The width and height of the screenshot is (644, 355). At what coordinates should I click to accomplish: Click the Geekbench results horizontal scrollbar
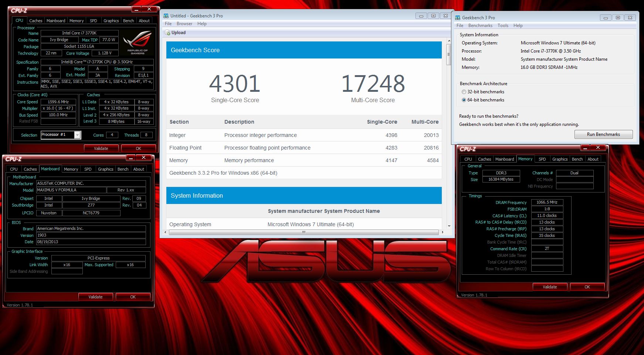pos(304,232)
